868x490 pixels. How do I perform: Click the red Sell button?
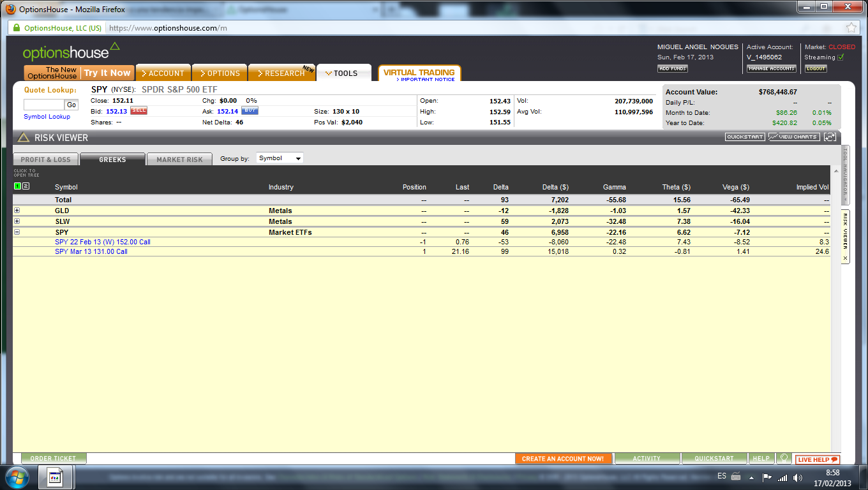click(x=138, y=110)
